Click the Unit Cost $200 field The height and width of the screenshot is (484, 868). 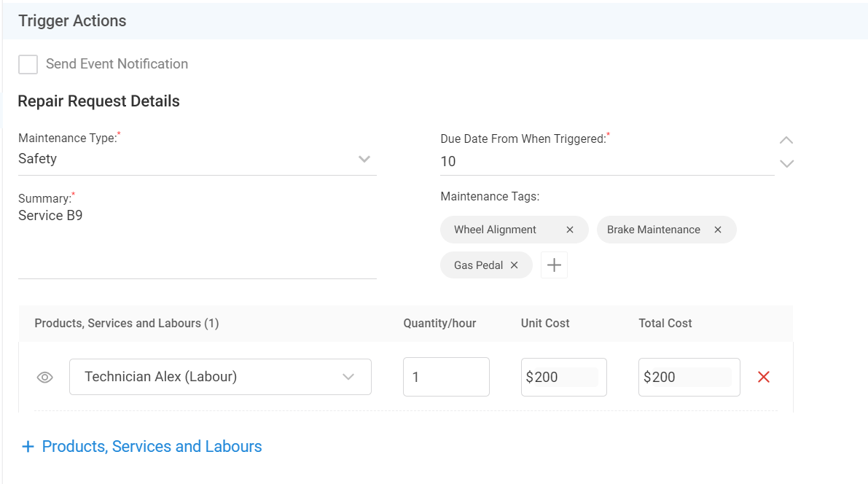coord(563,377)
